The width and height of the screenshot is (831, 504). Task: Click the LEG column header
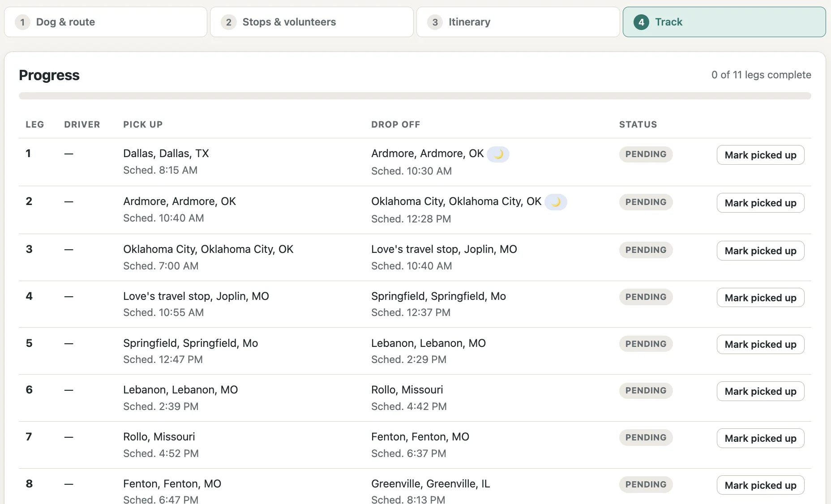[35, 124]
